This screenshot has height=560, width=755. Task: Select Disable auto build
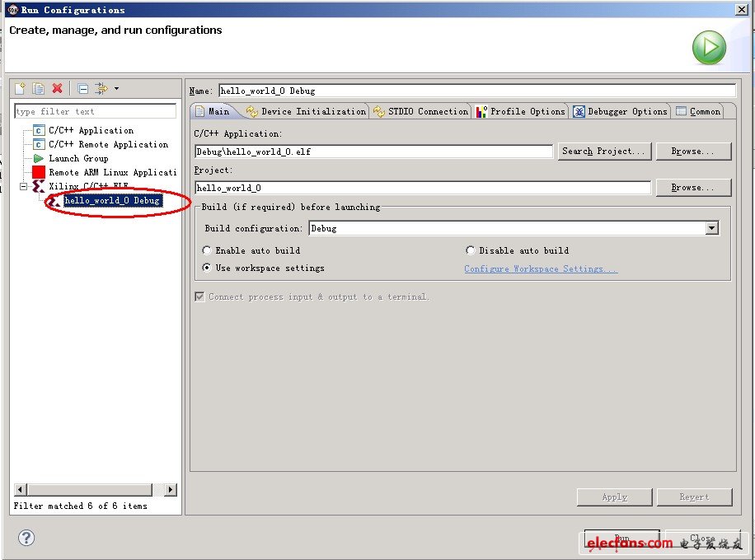pyautogui.click(x=470, y=250)
